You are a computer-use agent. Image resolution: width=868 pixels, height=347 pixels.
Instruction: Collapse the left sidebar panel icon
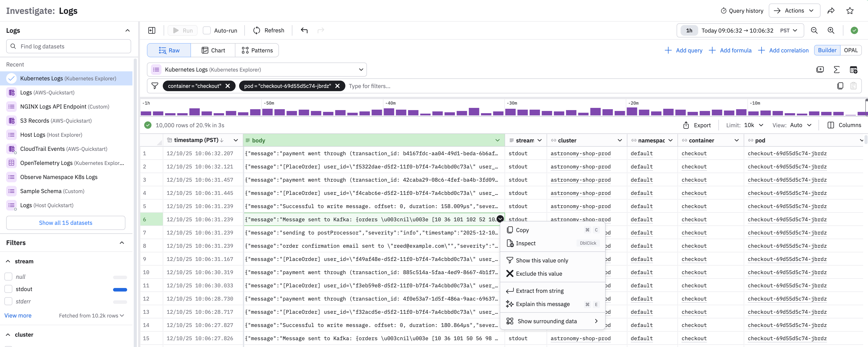pyautogui.click(x=152, y=30)
